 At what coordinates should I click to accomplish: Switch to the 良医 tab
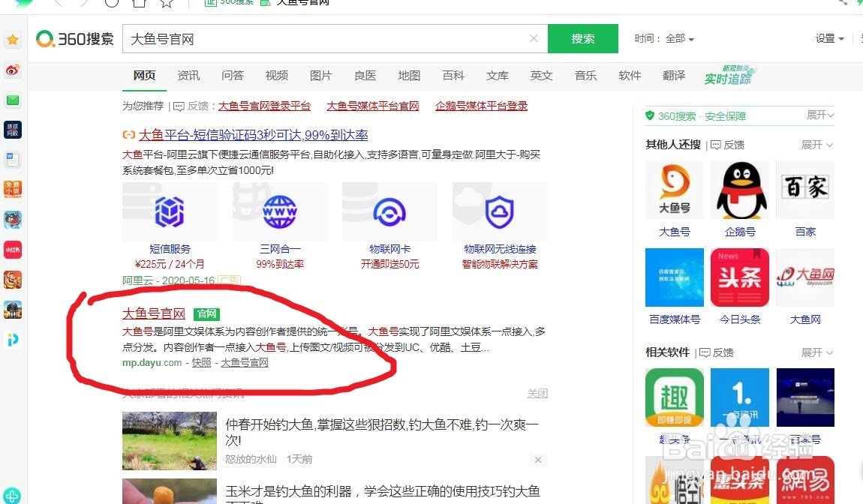pyautogui.click(x=365, y=76)
